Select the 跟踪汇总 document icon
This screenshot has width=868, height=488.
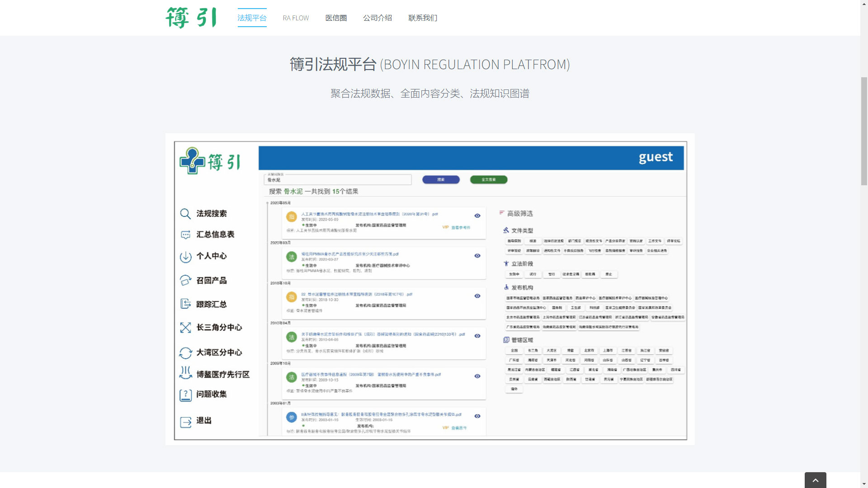[x=185, y=304]
